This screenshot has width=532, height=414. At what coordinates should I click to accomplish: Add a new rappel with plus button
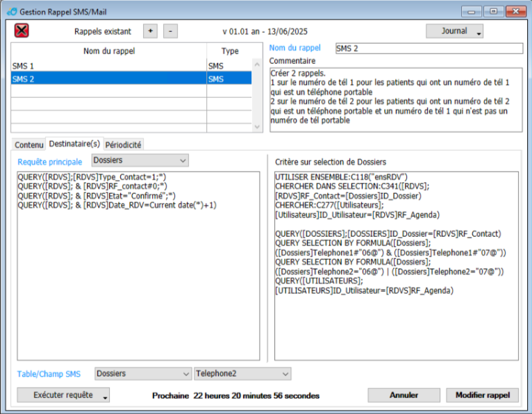[x=150, y=31]
